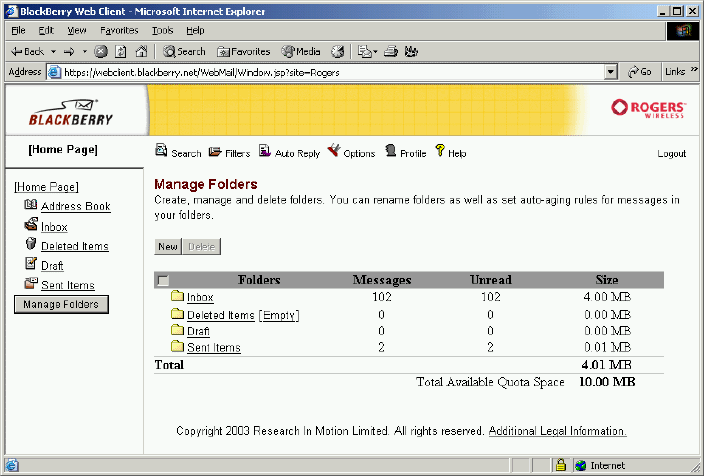Click the Inbox tray icon in sidebar
Screen dimensions: 704x476
point(31,224)
